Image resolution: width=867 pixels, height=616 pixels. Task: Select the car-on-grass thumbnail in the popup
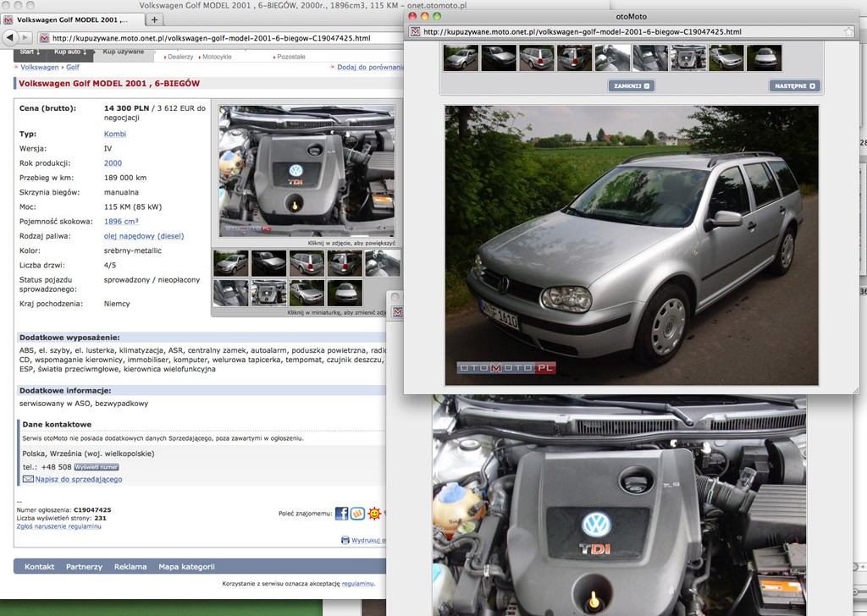coord(726,58)
